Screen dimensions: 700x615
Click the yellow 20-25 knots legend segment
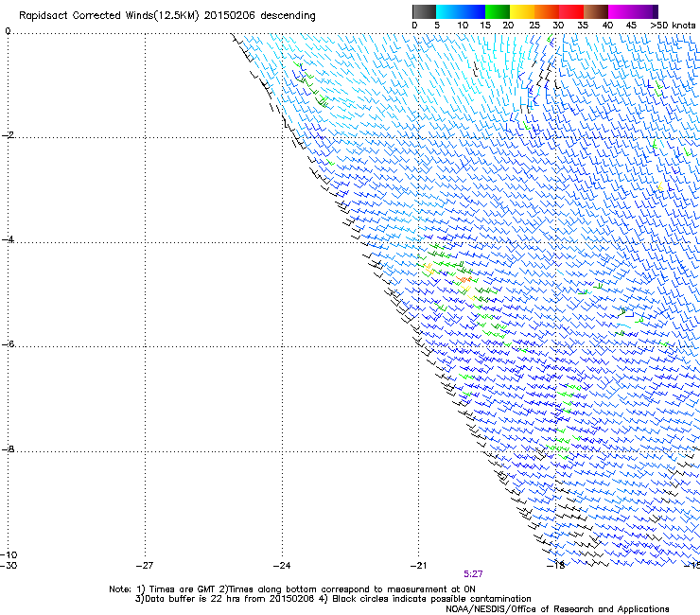[522, 11]
